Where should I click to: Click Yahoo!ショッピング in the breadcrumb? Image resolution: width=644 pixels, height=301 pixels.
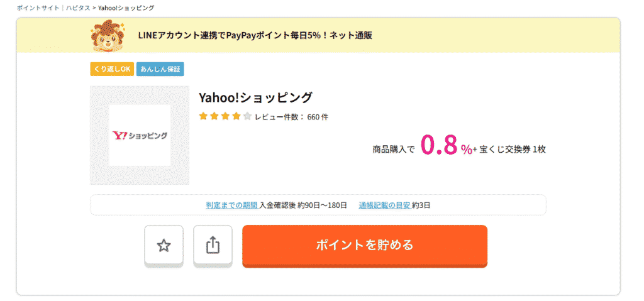pos(126,8)
